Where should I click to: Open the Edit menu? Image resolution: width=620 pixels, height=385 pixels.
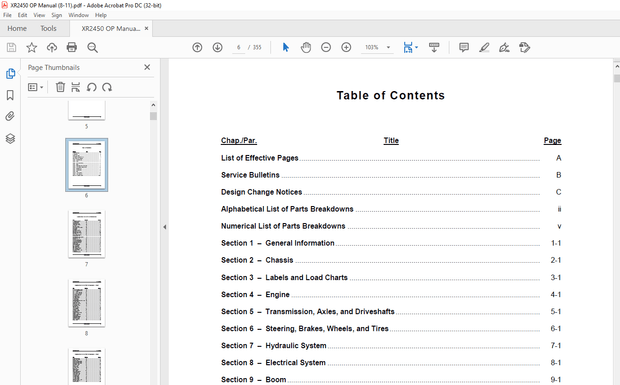point(22,15)
